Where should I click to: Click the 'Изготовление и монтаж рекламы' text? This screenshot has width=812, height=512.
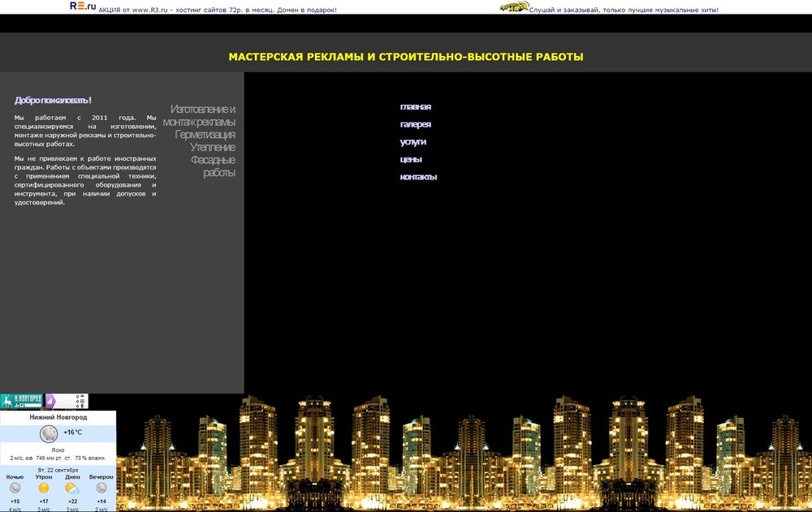point(200,115)
